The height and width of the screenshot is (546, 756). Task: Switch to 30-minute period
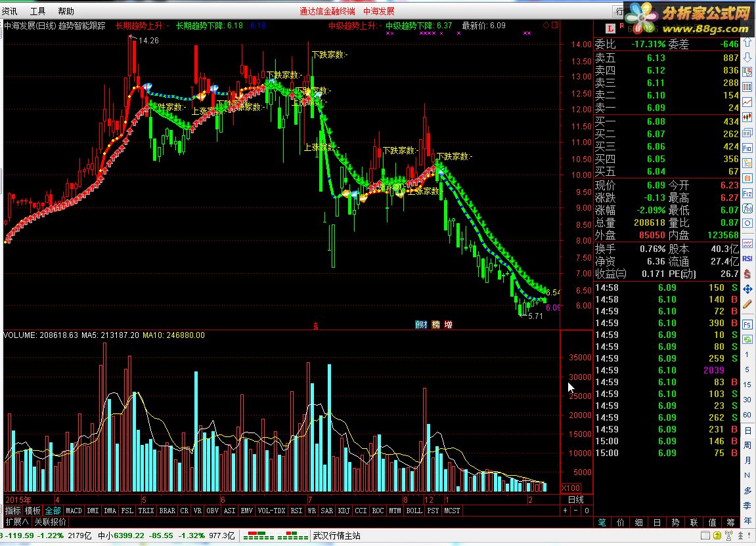747,400
